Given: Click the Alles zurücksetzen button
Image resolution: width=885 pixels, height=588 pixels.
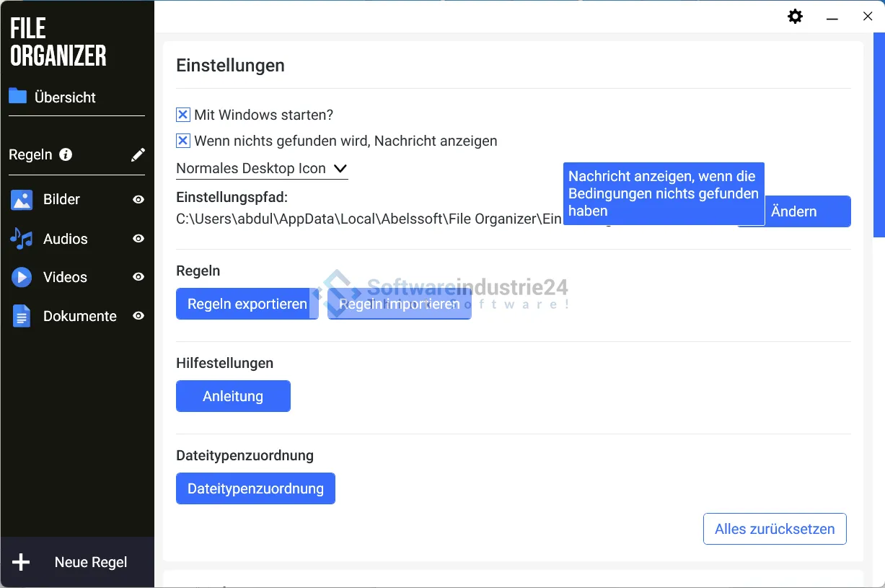Looking at the screenshot, I should 774,529.
